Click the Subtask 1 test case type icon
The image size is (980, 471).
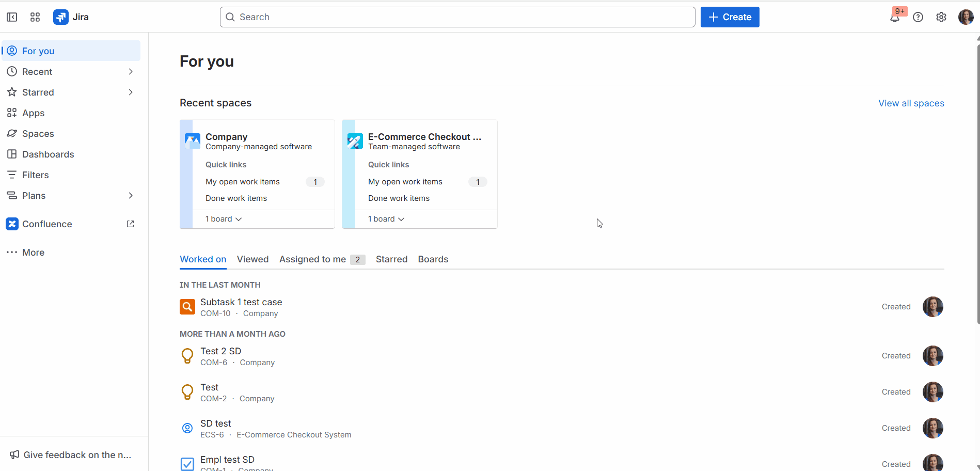(x=187, y=307)
